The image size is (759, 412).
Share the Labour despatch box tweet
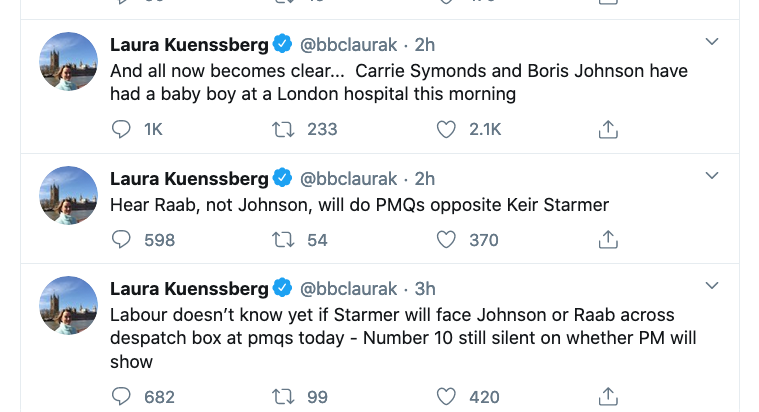pyautogui.click(x=607, y=397)
